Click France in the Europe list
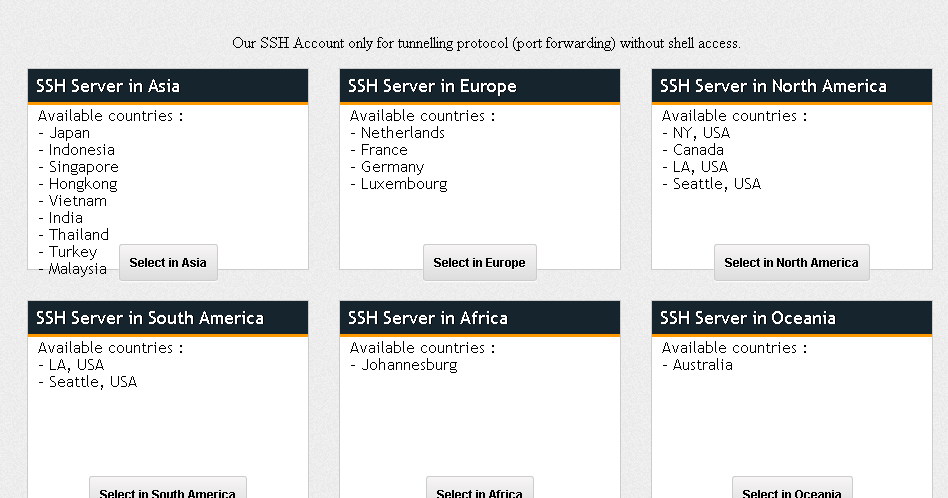948x498 pixels. (x=384, y=150)
